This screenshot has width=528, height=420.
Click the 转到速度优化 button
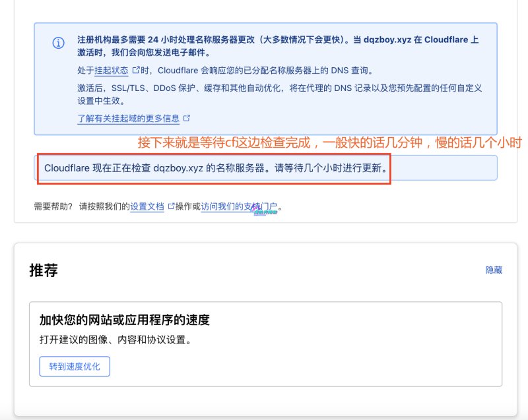75,366
